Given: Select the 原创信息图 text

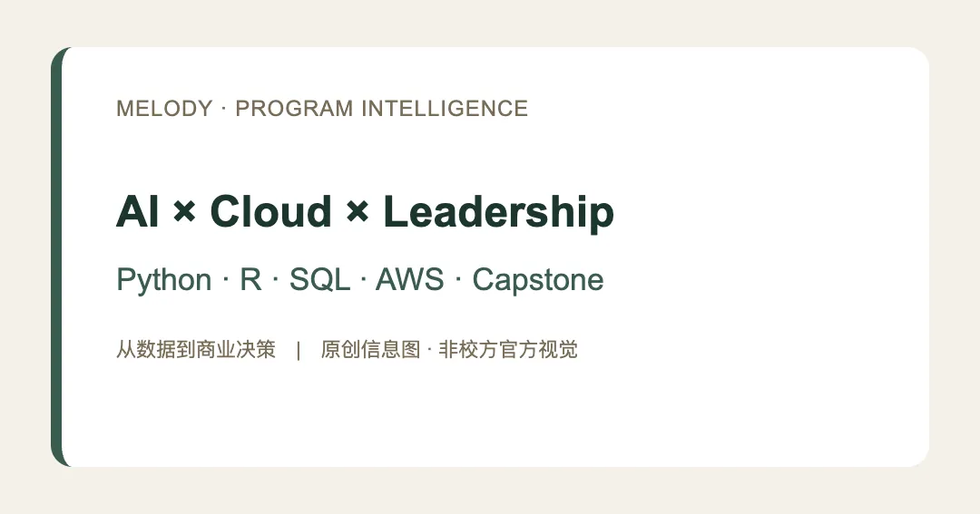Looking at the screenshot, I should tap(370, 350).
